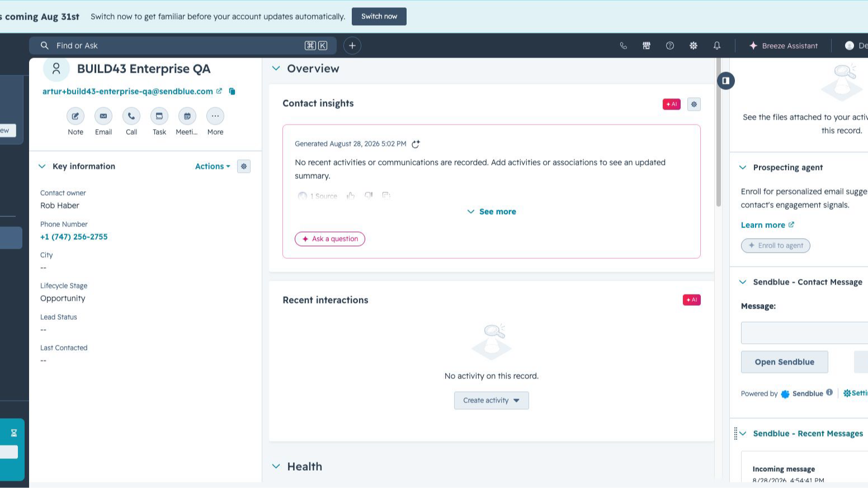The width and height of the screenshot is (868, 488).
Task: Copy the contact email with clipboard icon
Action: (232, 91)
